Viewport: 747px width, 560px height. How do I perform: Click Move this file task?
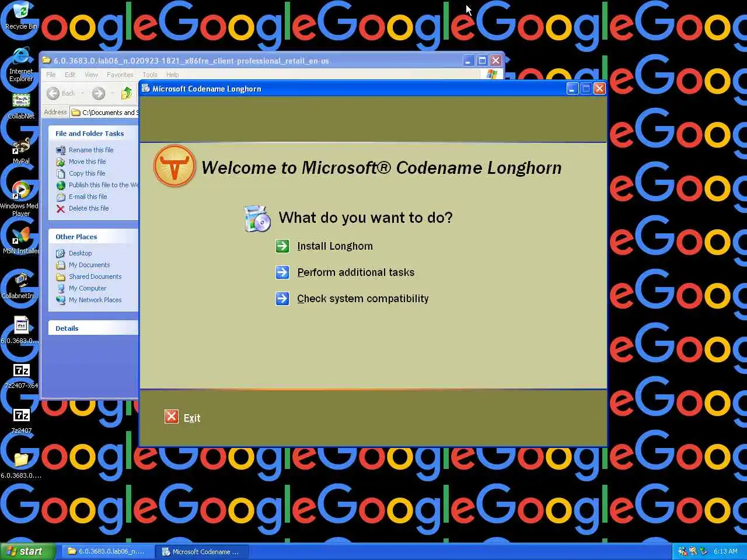point(87,162)
